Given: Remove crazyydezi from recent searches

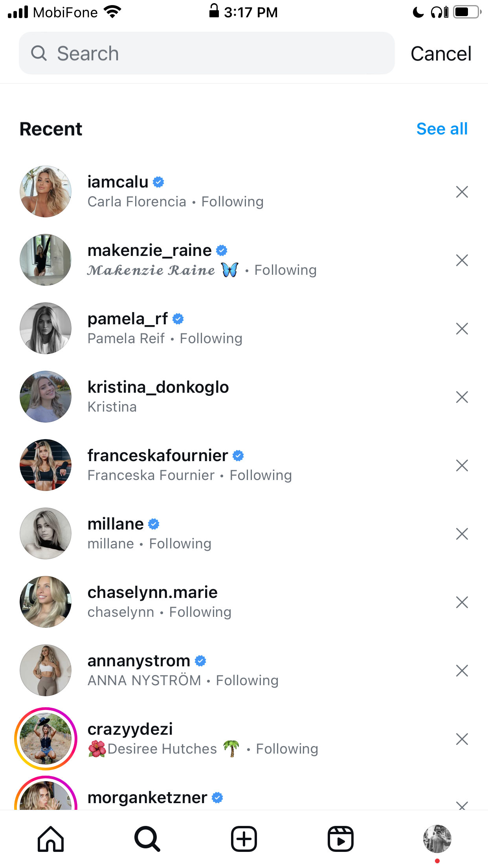Looking at the screenshot, I should pos(462,739).
